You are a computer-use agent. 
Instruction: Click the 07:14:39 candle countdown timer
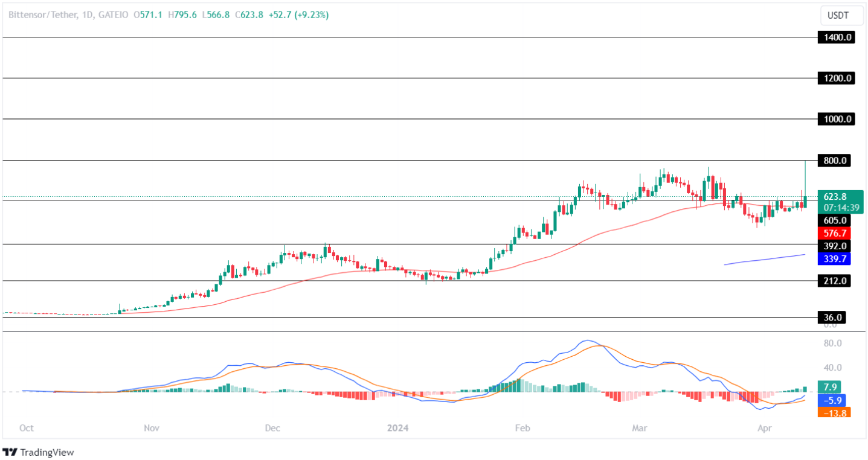tap(840, 208)
